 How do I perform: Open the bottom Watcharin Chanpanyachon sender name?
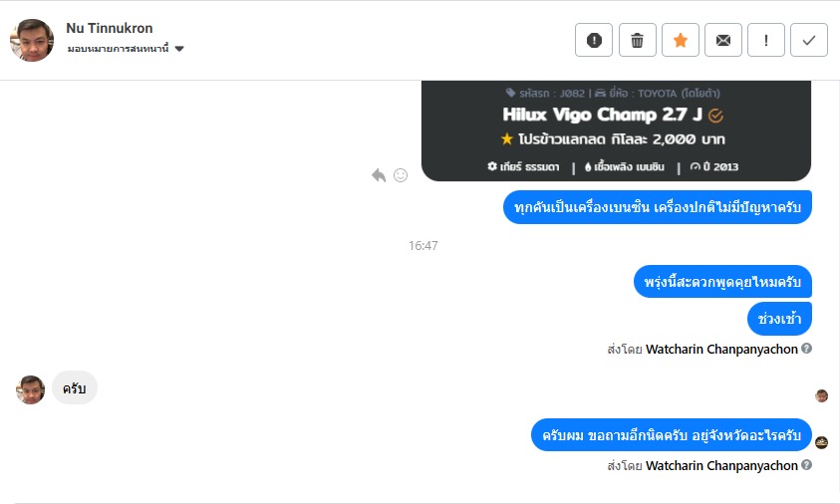pos(721,466)
